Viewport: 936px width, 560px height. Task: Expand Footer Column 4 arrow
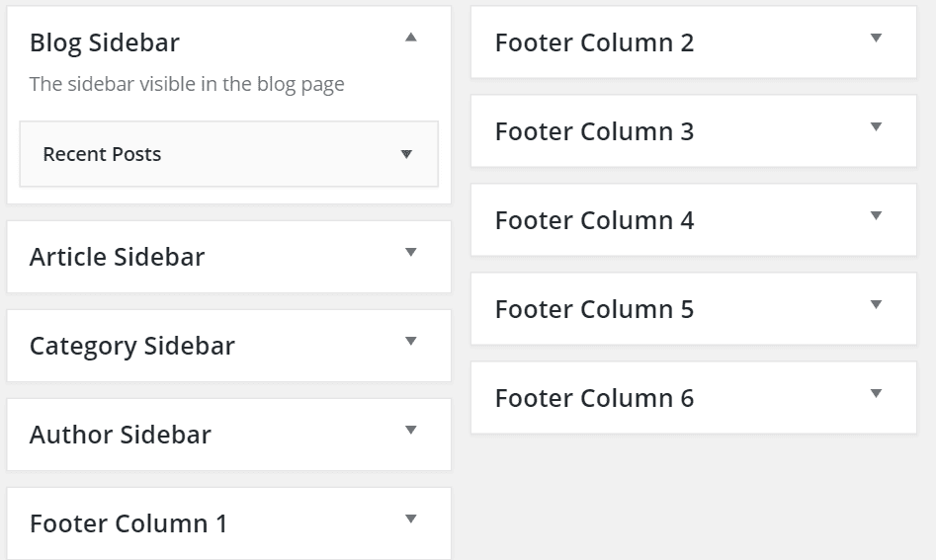pyautogui.click(x=876, y=216)
